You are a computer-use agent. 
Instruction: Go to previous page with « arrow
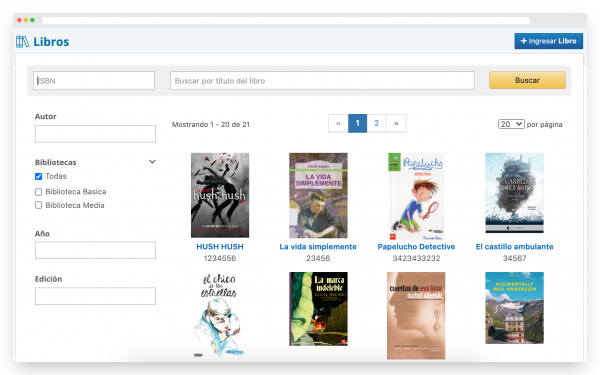[x=338, y=123]
